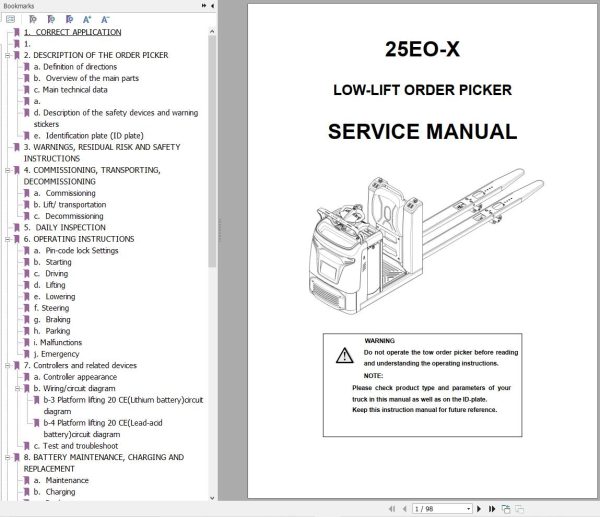Open bookmark e. Lowering
600x517 pixels.
pyautogui.click(x=54, y=296)
